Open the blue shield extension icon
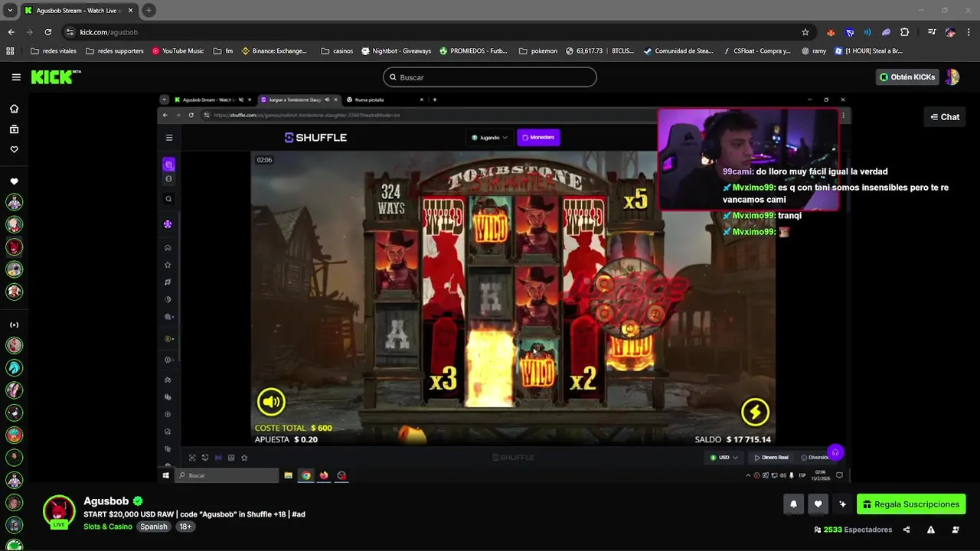Screen dimensions: 980x551 [x=850, y=32]
